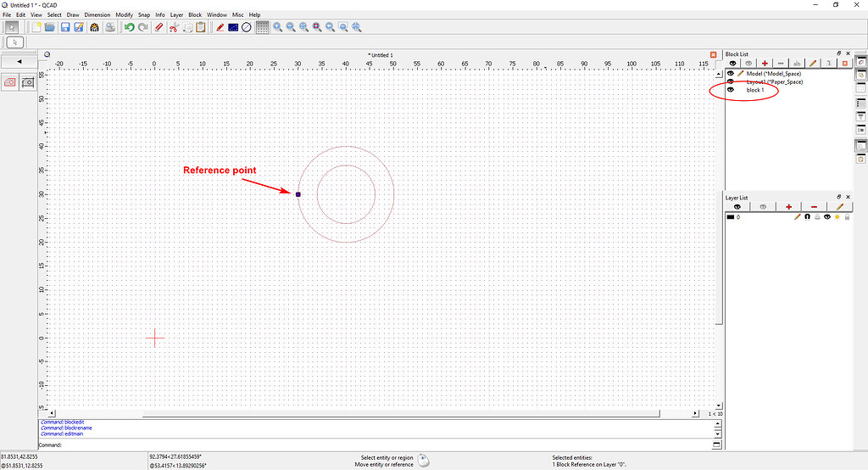Click the Save floppy disk icon

click(x=65, y=27)
